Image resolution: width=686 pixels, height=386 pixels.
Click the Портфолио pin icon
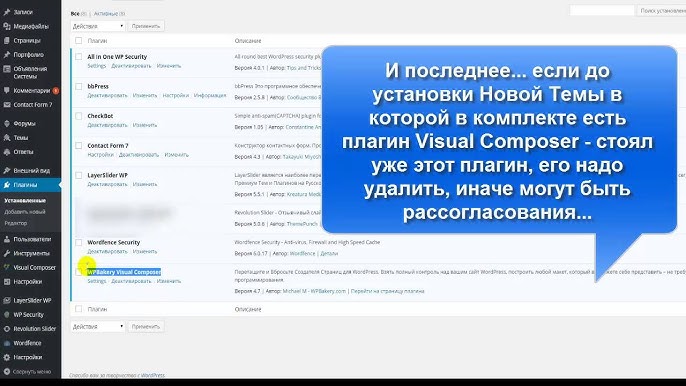tap(7, 55)
